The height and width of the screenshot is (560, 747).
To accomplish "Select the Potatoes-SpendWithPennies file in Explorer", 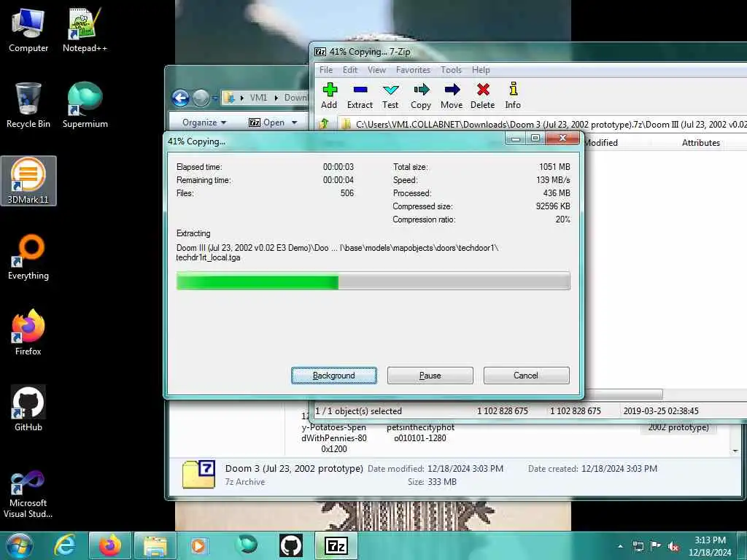I will point(334,433).
